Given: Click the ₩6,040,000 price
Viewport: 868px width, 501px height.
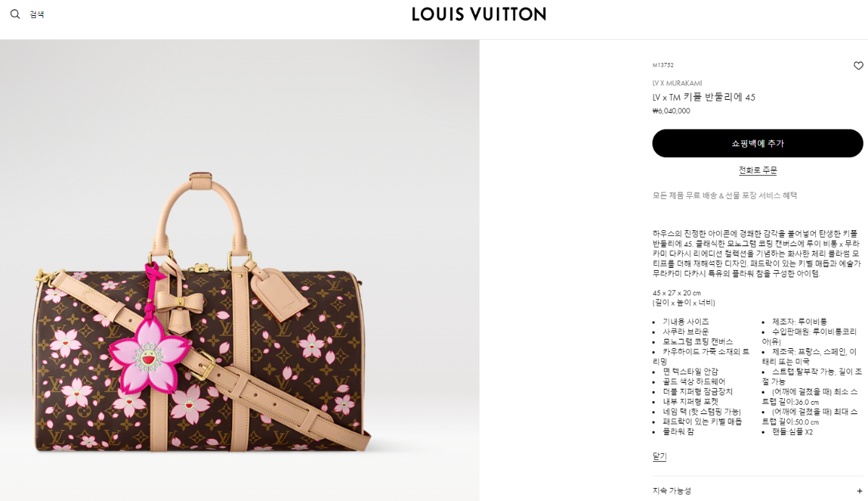Looking at the screenshot, I should point(671,111).
